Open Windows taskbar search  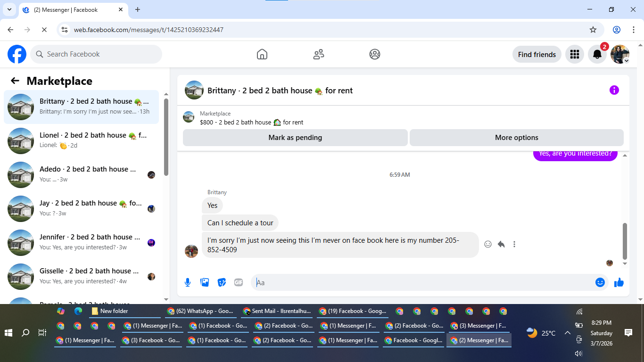pos(25,333)
